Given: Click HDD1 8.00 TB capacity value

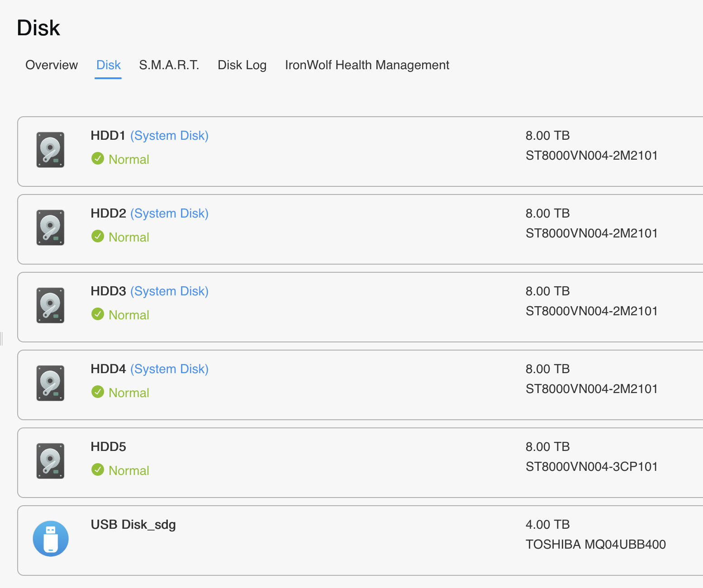Looking at the screenshot, I should tap(547, 136).
